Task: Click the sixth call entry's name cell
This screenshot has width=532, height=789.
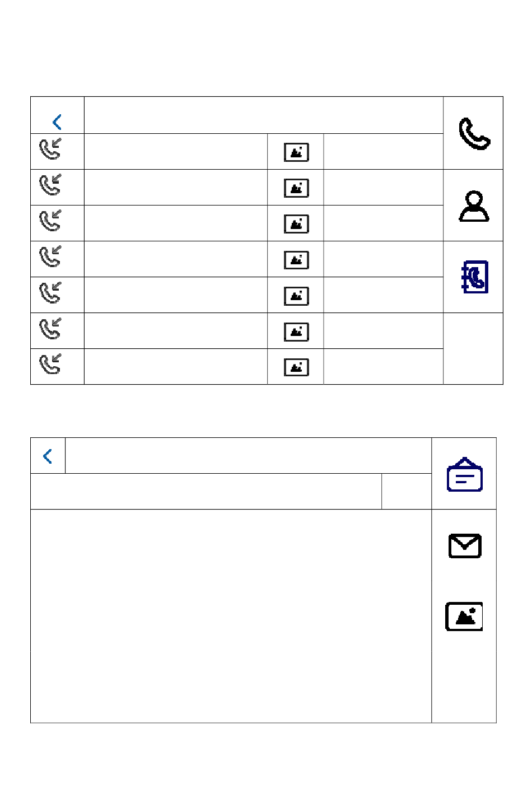Action: coord(176,331)
